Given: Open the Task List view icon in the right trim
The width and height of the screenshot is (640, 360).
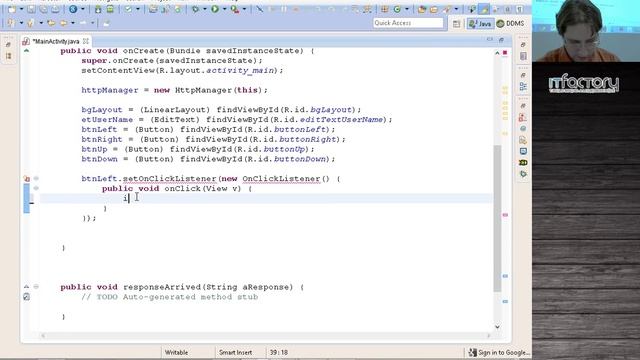Looking at the screenshot, I should 523,56.
